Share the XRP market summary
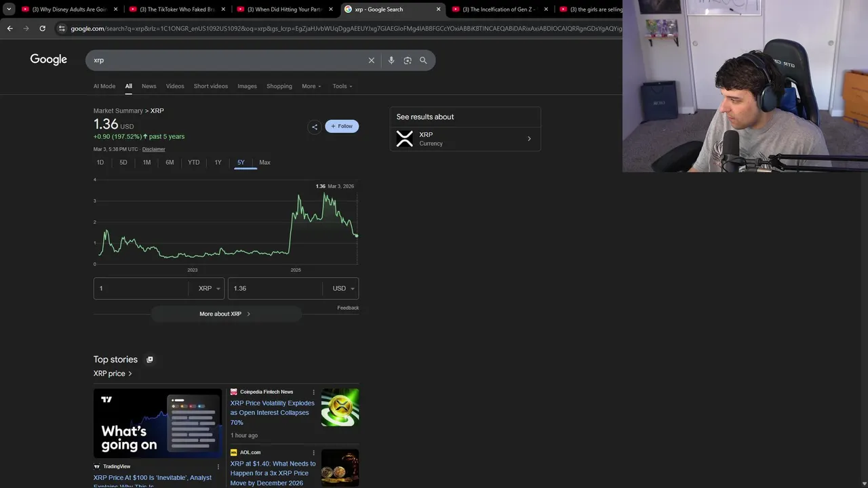Screen dimensions: 868x488 [x=314, y=127]
